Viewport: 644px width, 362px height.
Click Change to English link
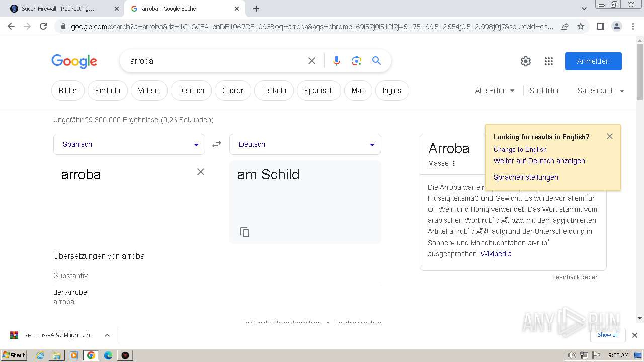click(520, 149)
